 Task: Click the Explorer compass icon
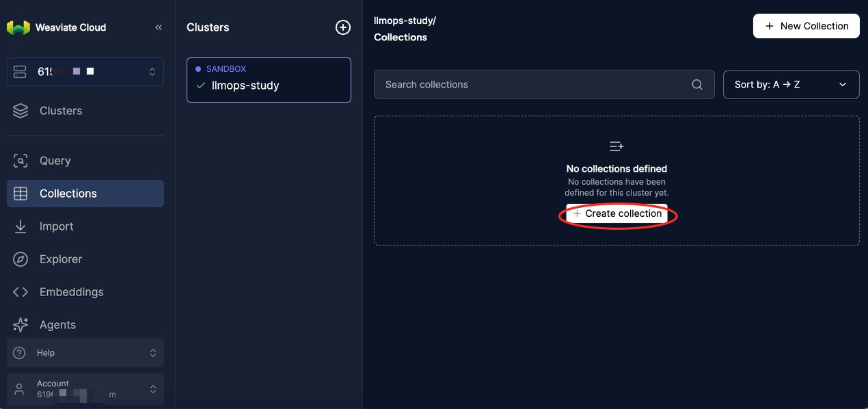coord(21,259)
